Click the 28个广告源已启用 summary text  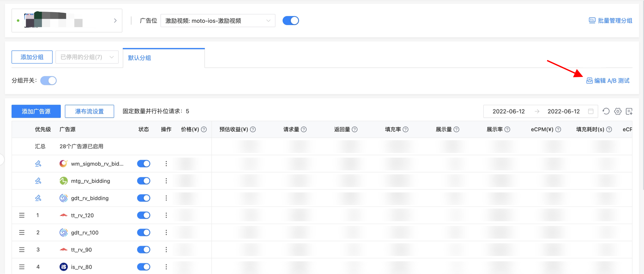pos(81,146)
